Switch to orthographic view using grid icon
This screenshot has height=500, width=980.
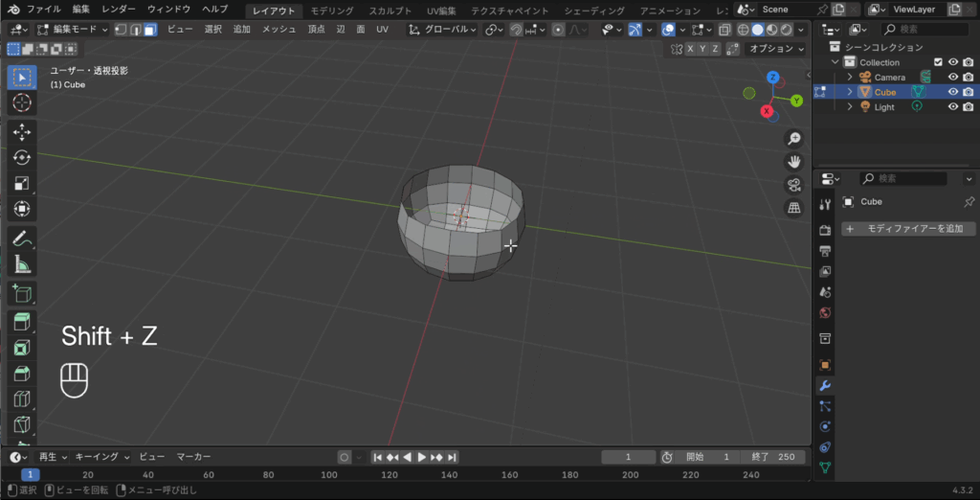793,208
